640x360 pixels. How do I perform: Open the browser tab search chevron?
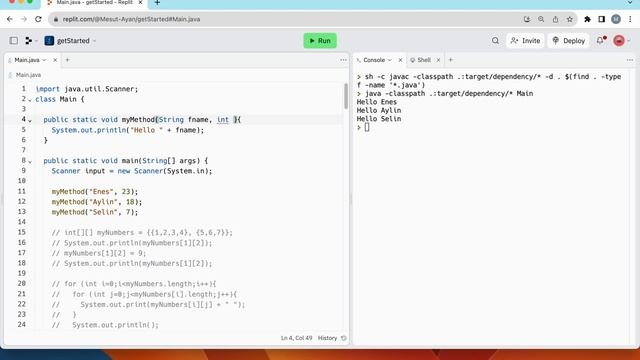(630, 2)
